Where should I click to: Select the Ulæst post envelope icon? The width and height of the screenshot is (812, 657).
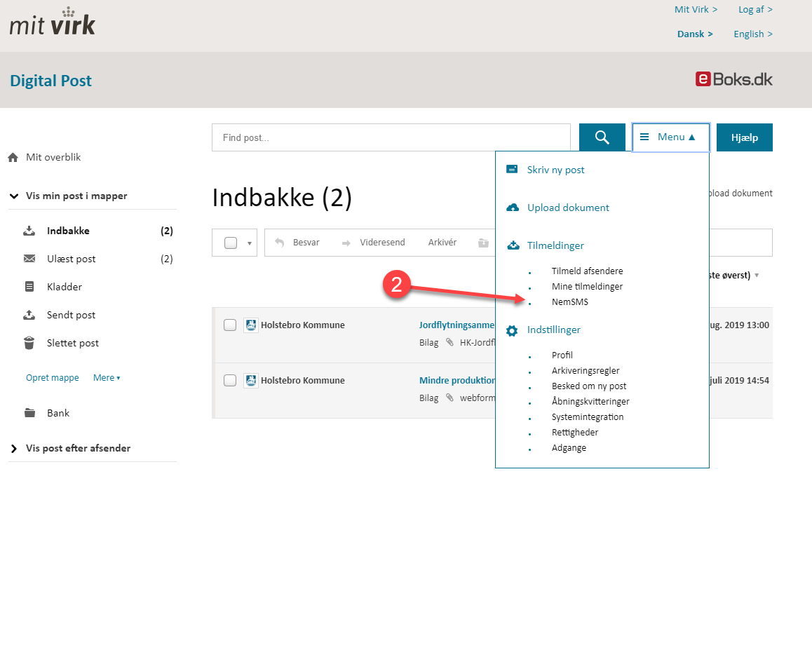pos(29,259)
